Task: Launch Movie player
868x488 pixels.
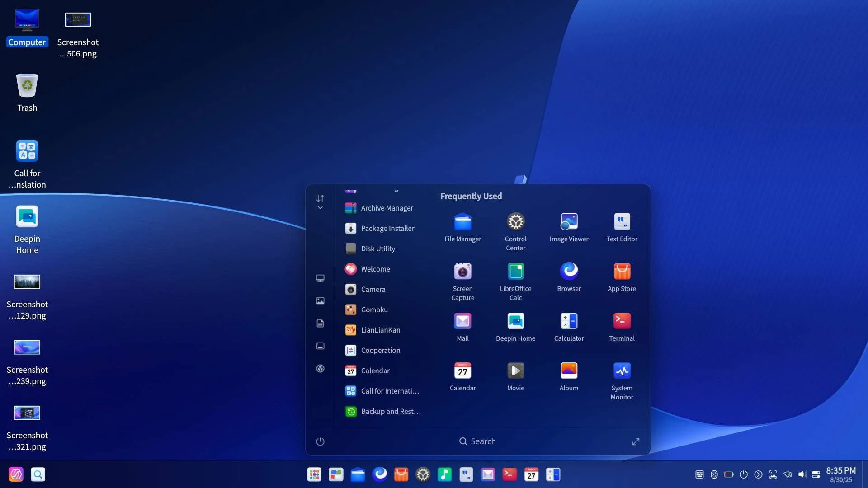Action: click(x=515, y=377)
